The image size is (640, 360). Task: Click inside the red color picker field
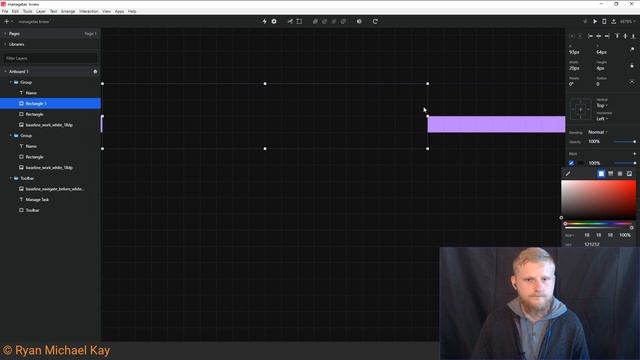[598, 200]
